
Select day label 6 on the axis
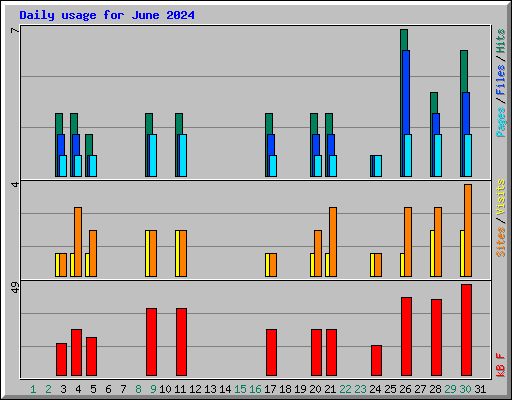pos(108,389)
